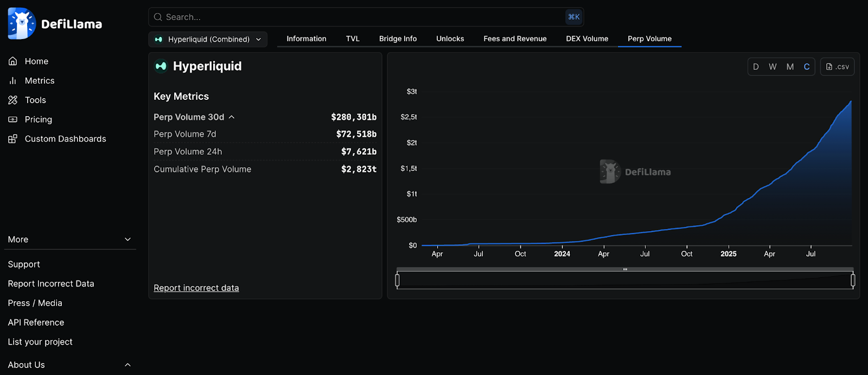Select daily interval D
Viewport: 868px width, 375px height.
point(756,67)
